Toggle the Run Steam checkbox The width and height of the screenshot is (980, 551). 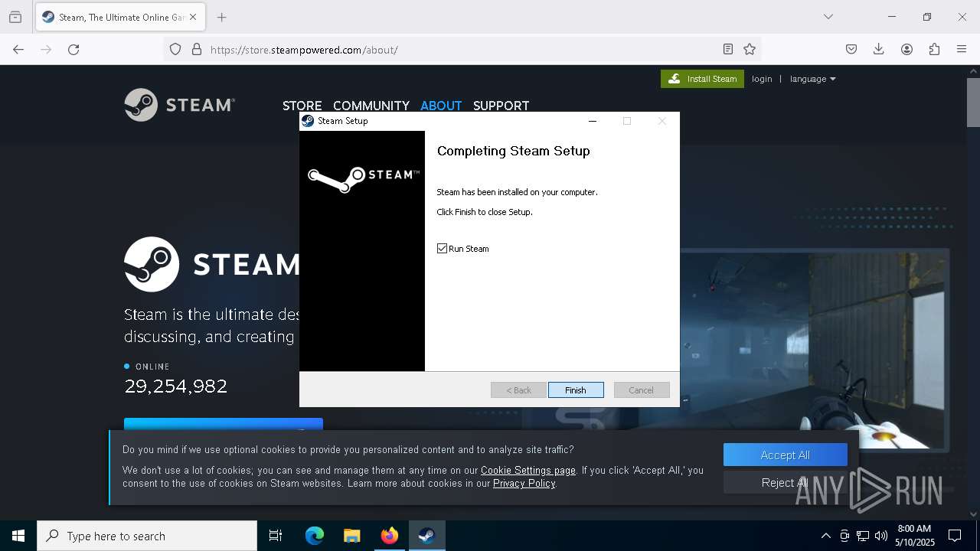click(x=442, y=249)
